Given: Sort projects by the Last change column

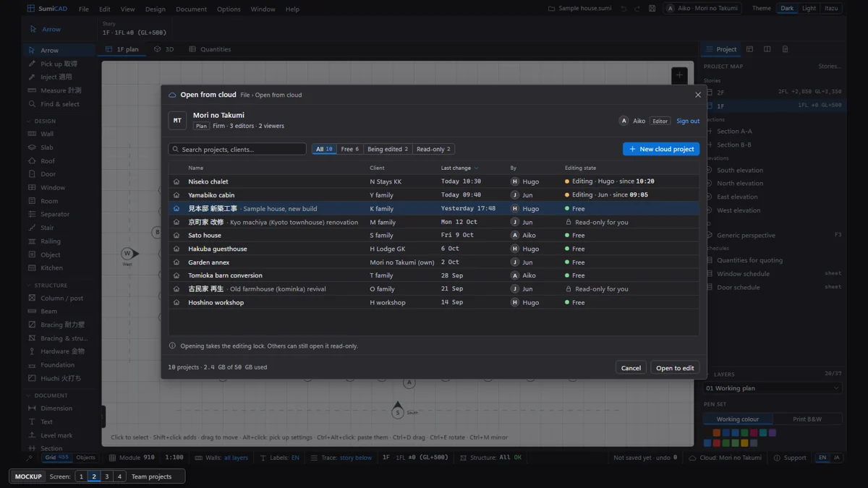Looking at the screenshot, I should (459, 168).
